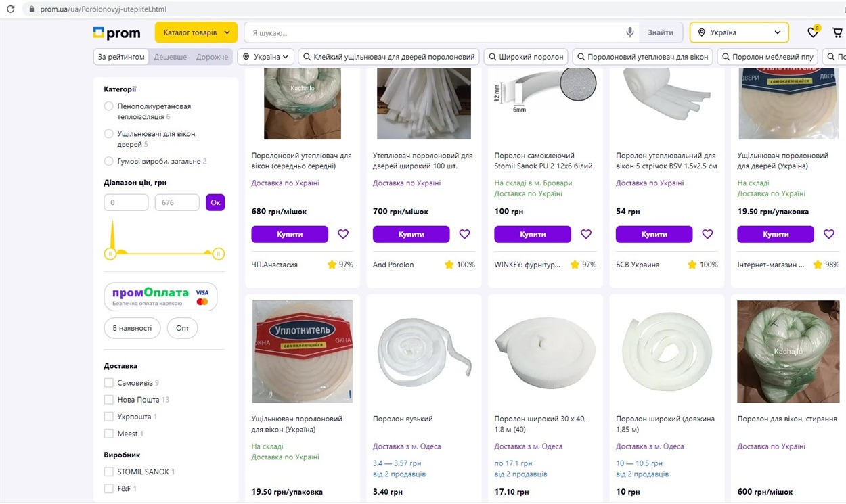The image size is (846, 504).
Task: Tick the STOMIL SANOK manufacturer checkbox
Action: click(108, 472)
